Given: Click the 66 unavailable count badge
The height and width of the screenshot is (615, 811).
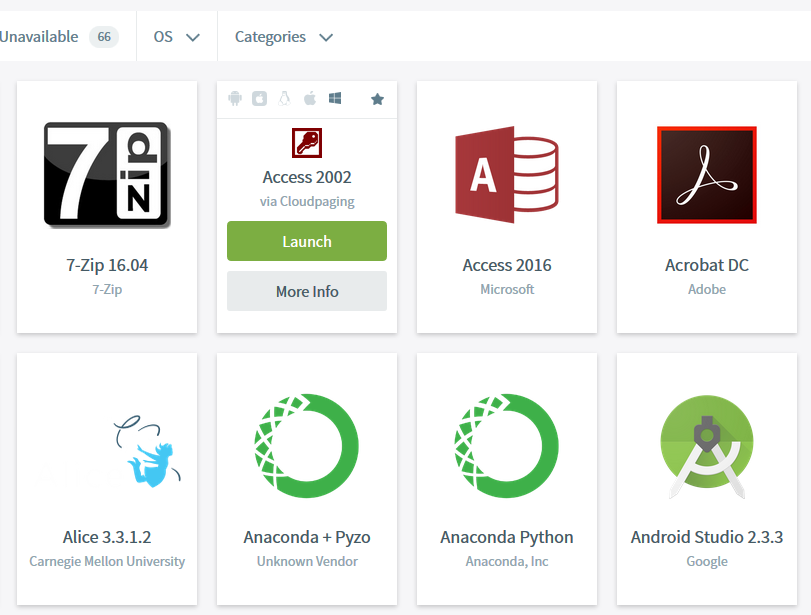Looking at the screenshot, I should point(103,37).
